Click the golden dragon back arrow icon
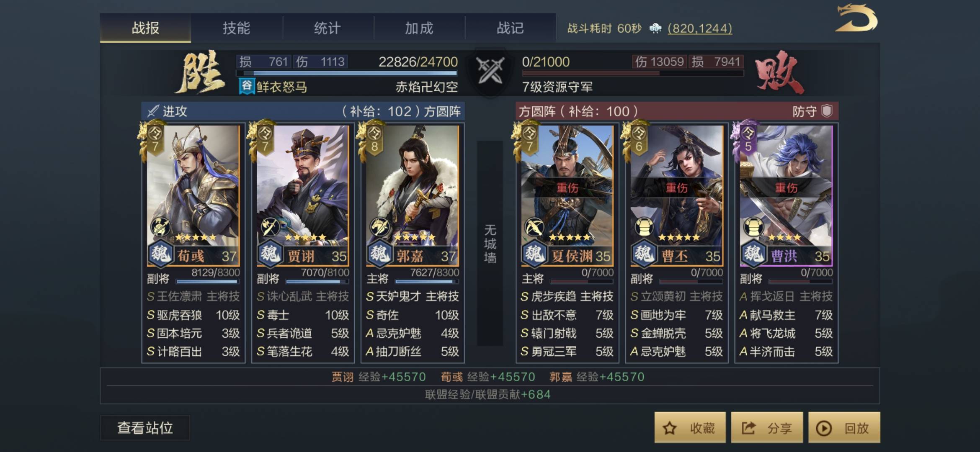The width and height of the screenshot is (980, 452). [x=856, y=18]
